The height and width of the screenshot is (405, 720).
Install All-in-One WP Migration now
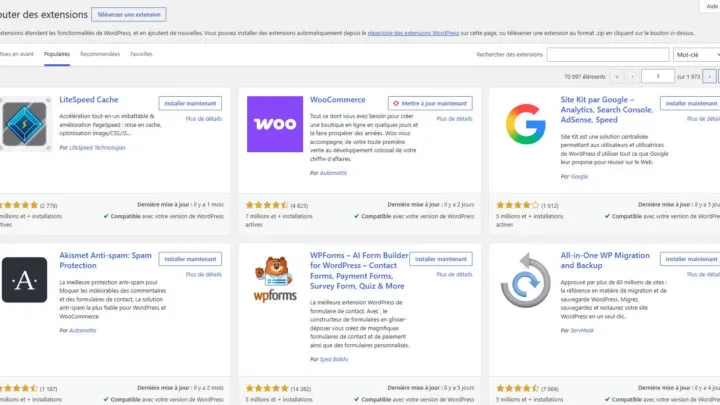click(x=690, y=259)
